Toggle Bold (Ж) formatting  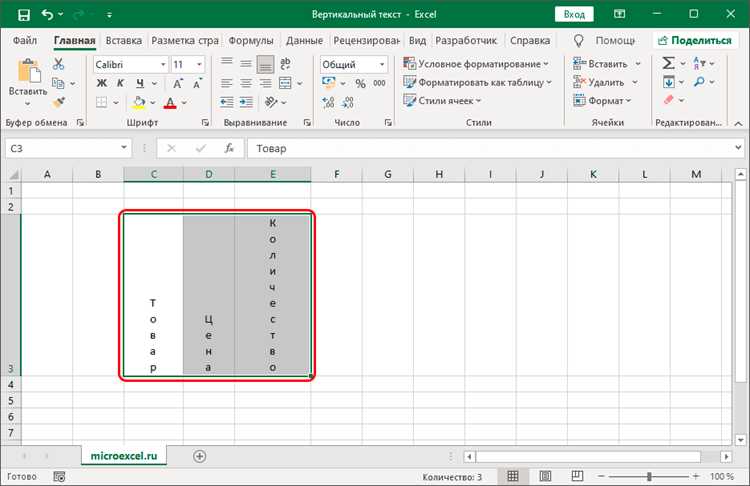click(x=102, y=83)
